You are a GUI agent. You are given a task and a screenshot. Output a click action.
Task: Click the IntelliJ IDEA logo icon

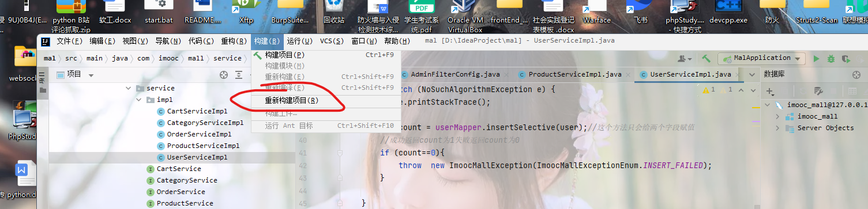click(45, 41)
